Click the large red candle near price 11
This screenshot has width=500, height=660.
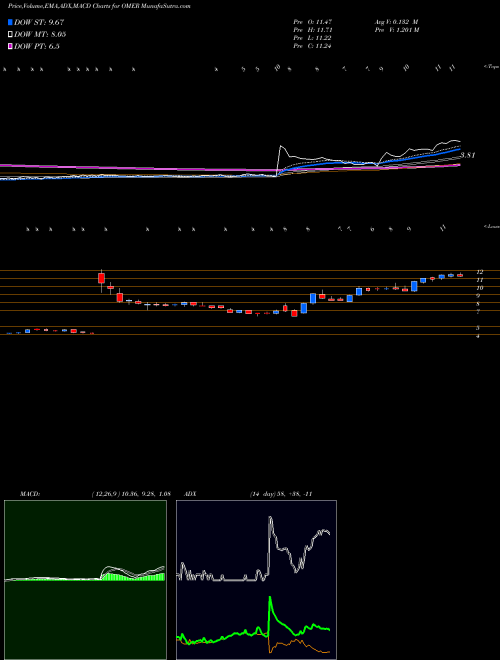tap(101, 278)
